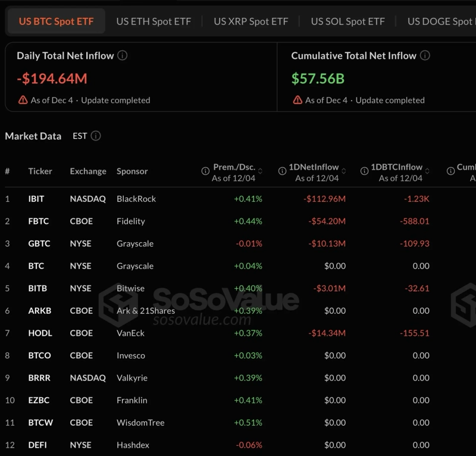The width and height of the screenshot is (476, 456).
Task: Select the US SOL Spot ETF tab
Action: tap(347, 21)
